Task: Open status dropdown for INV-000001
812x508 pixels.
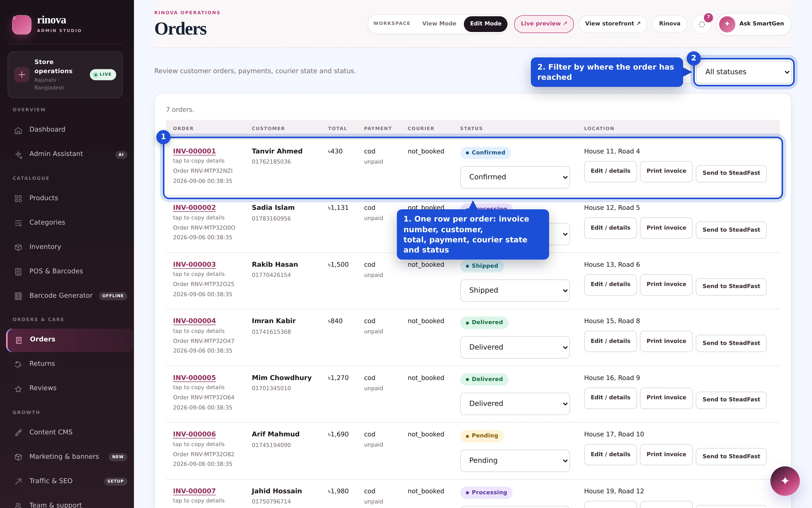Action: point(515,177)
